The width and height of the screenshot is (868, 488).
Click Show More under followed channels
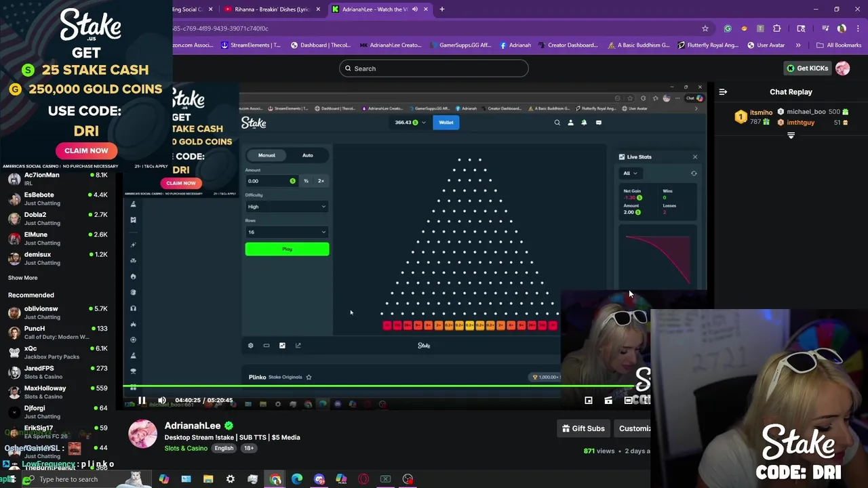click(22, 278)
